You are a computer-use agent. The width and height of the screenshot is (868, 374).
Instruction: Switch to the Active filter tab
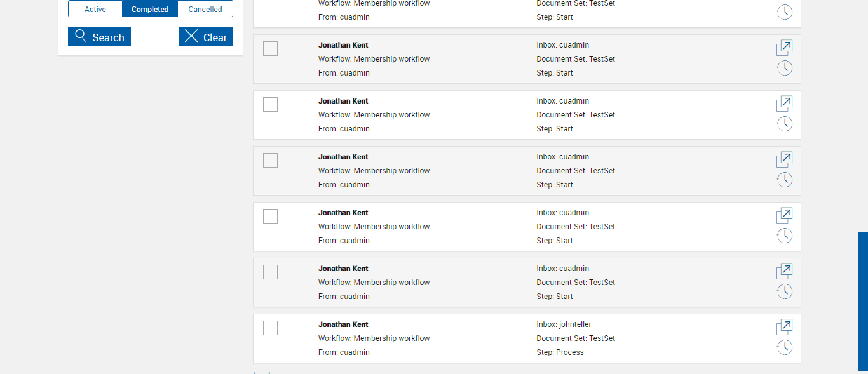[95, 10]
